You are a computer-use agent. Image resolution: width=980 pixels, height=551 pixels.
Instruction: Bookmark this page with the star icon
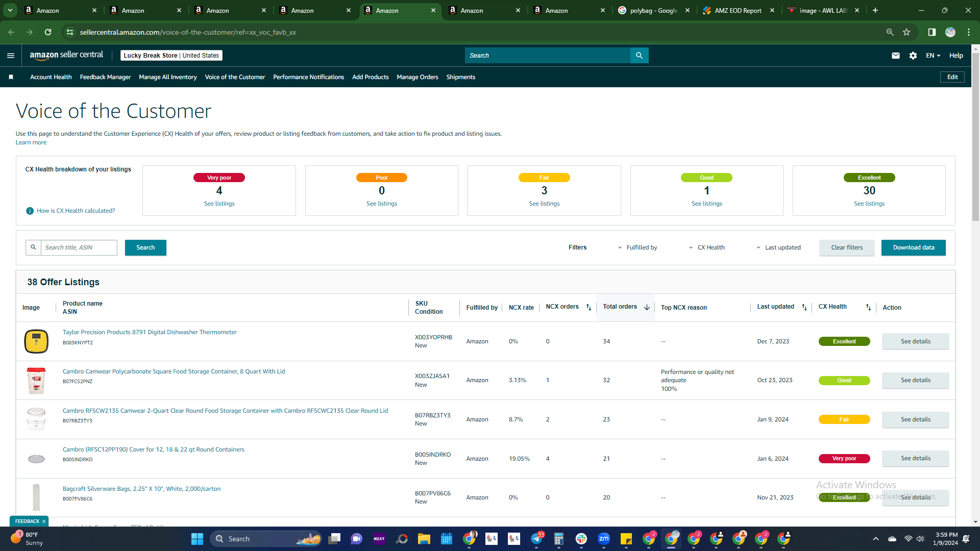(x=906, y=32)
